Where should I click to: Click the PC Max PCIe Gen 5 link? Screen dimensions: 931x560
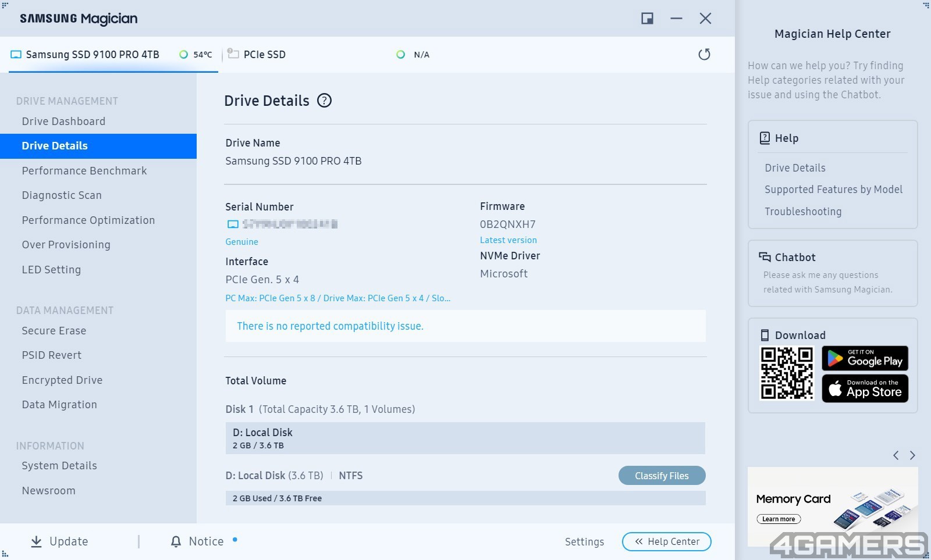pyautogui.click(x=337, y=298)
